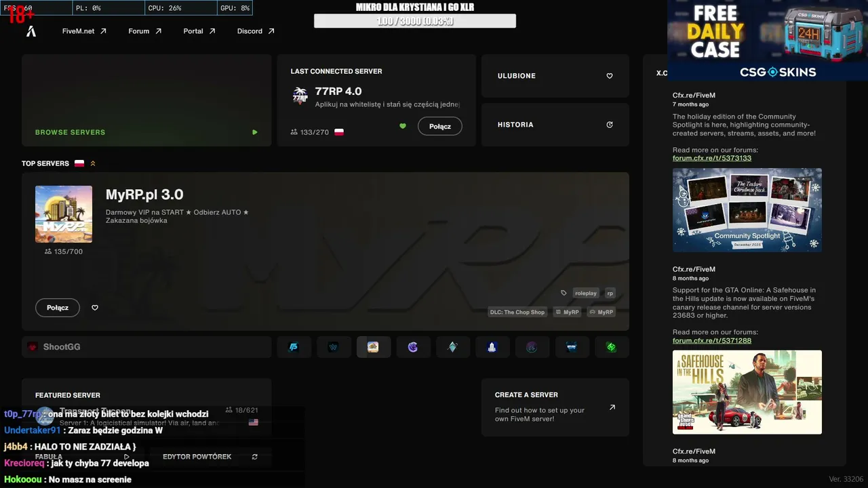Connect to MyRP.pl 3.0 with Połącz

coord(58,308)
